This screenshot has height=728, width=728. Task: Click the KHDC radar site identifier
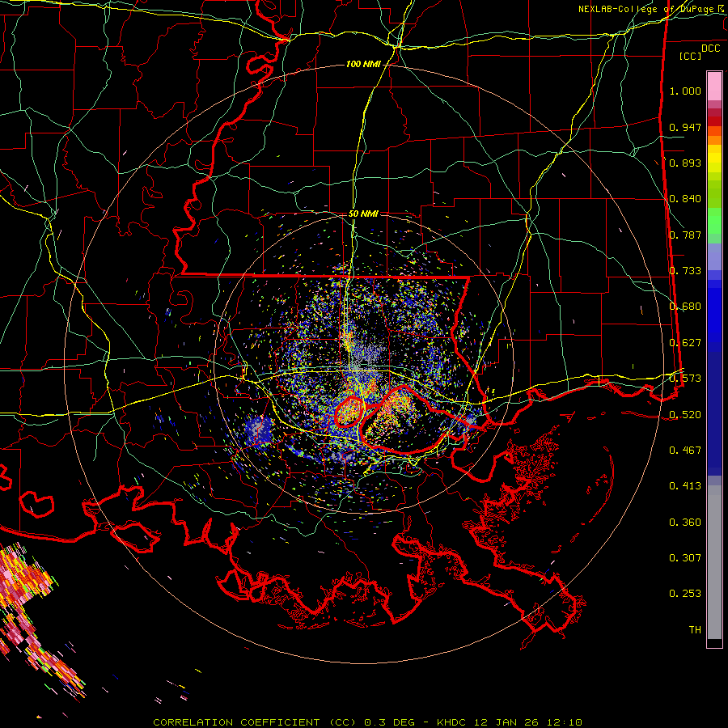[x=453, y=722]
